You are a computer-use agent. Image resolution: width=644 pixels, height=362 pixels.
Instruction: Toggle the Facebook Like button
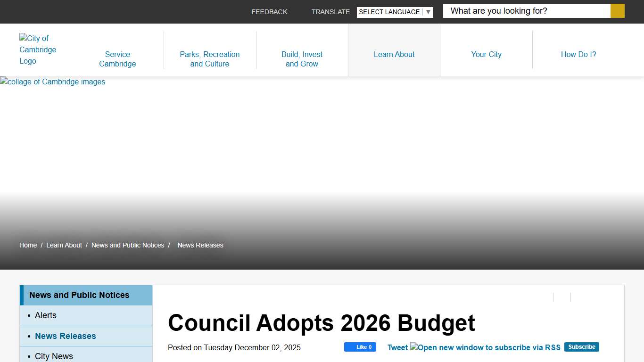pos(360,347)
